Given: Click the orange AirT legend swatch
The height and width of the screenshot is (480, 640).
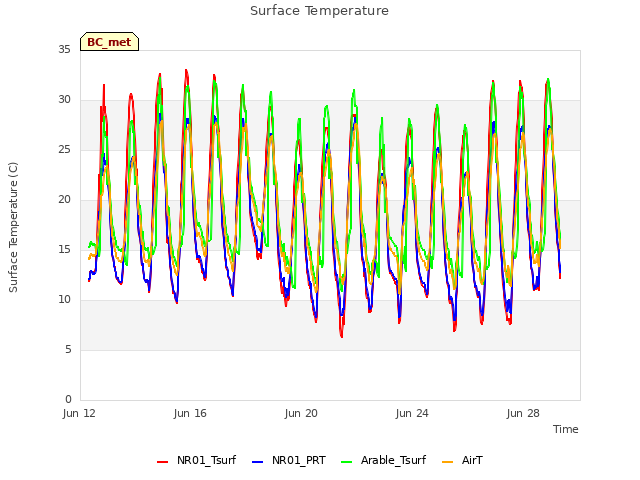Looking at the screenshot, I should coord(447,462).
